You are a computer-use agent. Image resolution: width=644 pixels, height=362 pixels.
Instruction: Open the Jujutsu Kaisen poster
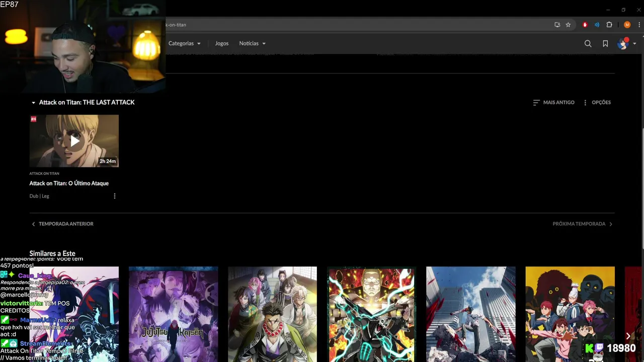pos(173,314)
